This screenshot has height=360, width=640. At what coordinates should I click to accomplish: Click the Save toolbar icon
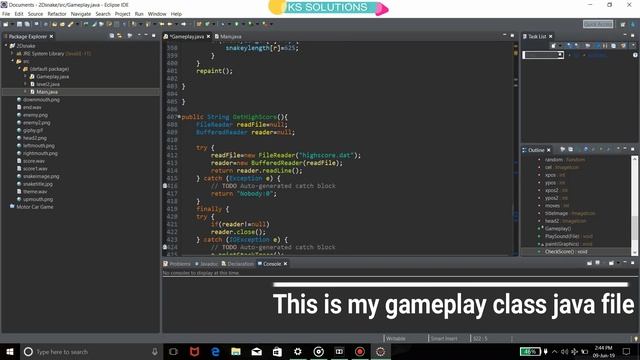click(19, 24)
